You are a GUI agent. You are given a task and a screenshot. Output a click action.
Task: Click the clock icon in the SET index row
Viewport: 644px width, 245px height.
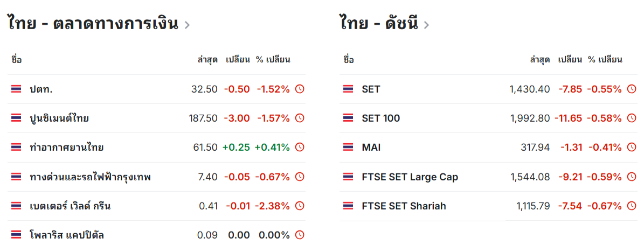tap(632, 89)
